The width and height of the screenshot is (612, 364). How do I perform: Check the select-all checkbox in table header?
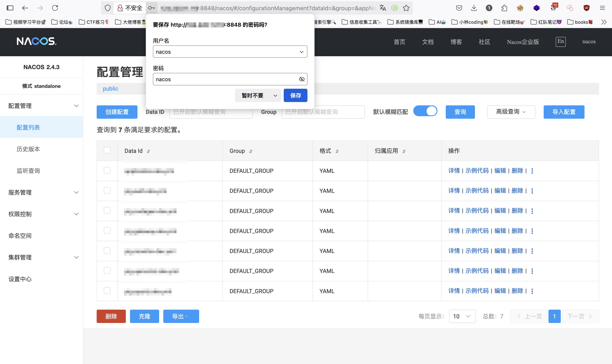107,150
